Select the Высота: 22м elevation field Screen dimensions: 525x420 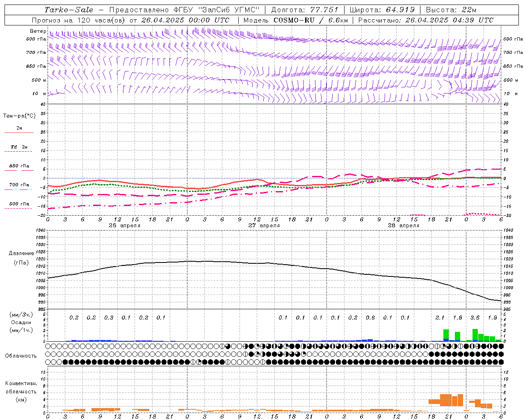[x=451, y=10]
